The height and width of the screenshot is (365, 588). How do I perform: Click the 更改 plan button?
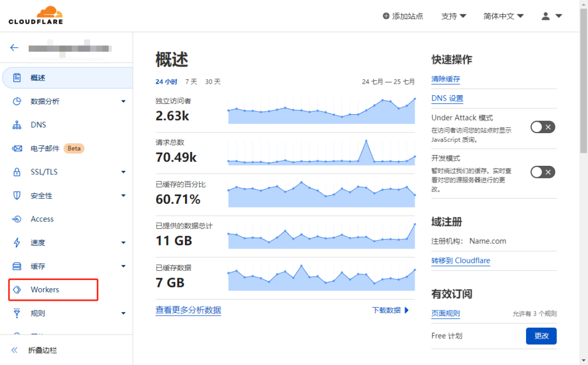(541, 336)
